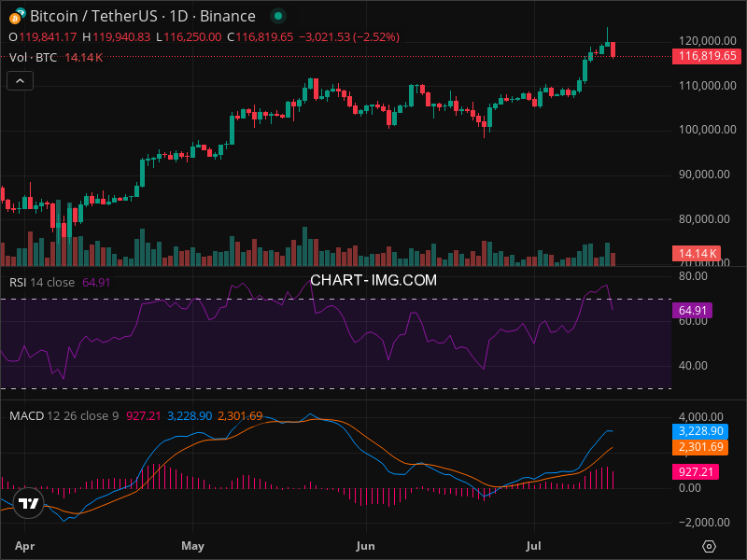Click the 100,000.00 price axis label
This screenshot has height=560, width=747.
point(708,130)
